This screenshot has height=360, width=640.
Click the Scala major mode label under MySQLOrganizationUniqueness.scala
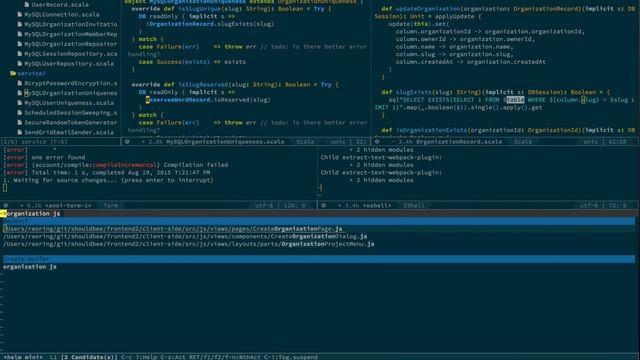(x=305, y=142)
